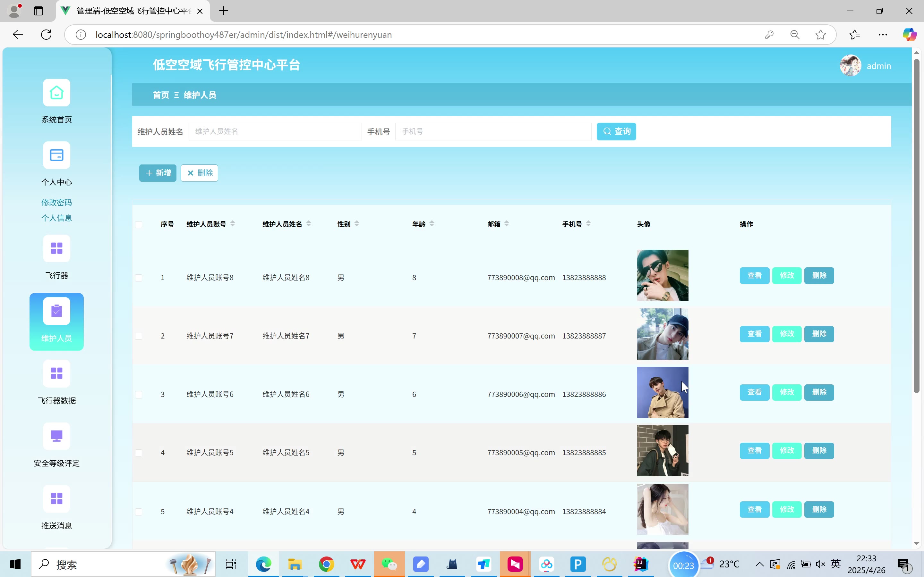The width and height of the screenshot is (924, 577).
Task: Open 个人中心 sidebar icon
Action: click(56, 155)
